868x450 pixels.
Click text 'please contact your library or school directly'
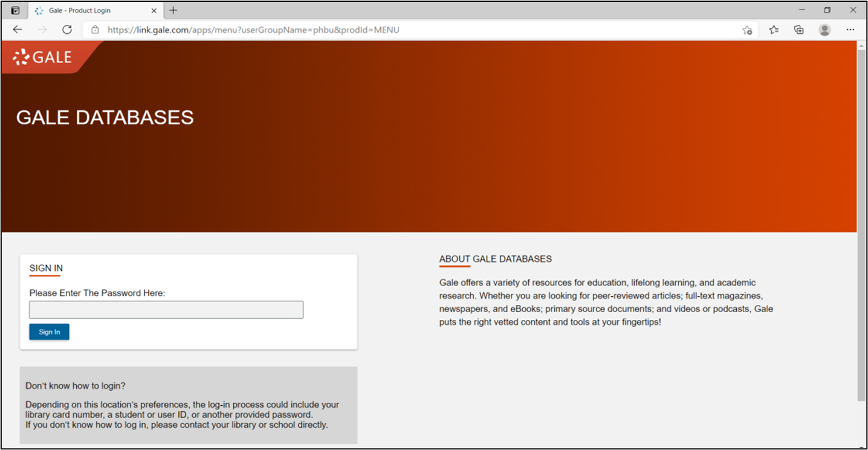point(239,425)
